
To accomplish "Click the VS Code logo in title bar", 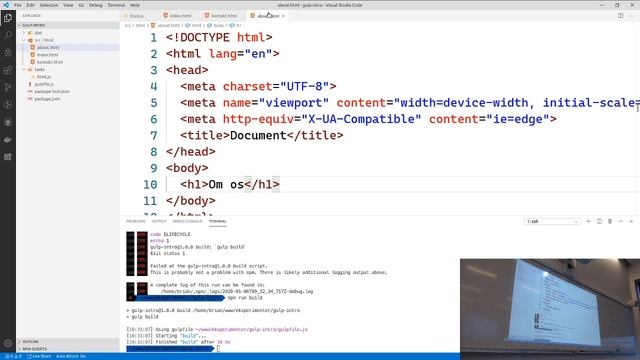I will click(x=6, y=5).
